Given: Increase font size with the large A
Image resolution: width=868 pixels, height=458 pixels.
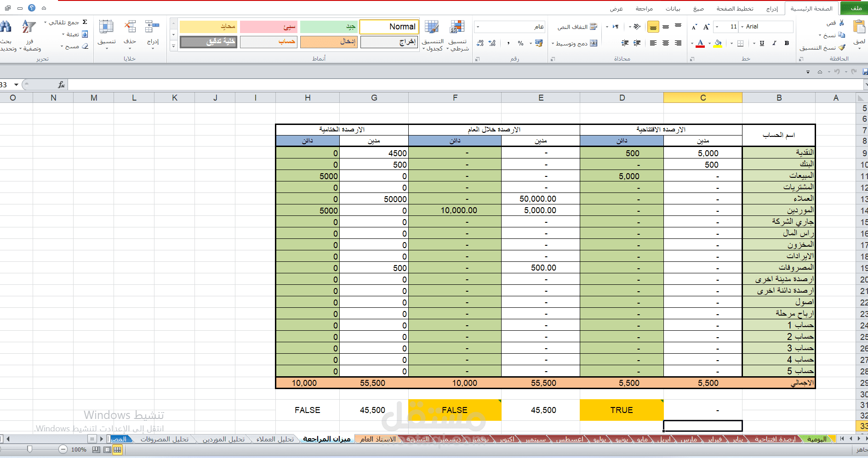Looking at the screenshot, I should (x=707, y=27).
